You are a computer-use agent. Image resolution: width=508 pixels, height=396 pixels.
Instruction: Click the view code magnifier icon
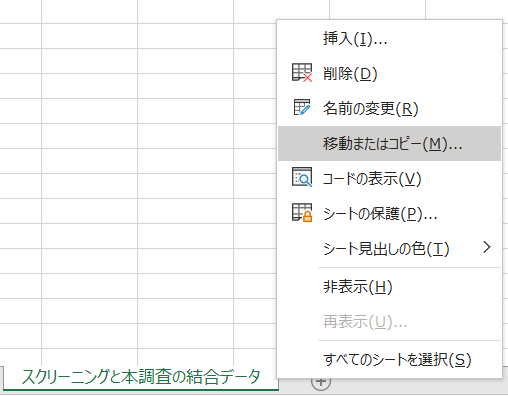[x=302, y=177]
